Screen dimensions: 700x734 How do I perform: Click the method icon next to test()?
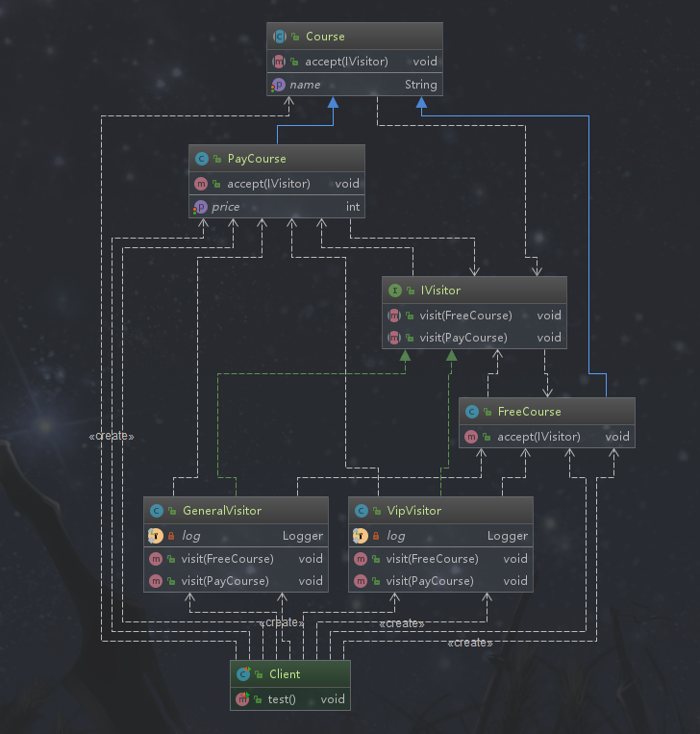tap(243, 699)
